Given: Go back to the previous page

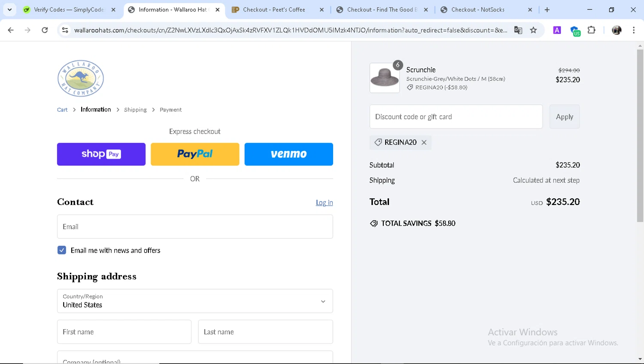Looking at the screenshot, I should [x=11, y=30].
